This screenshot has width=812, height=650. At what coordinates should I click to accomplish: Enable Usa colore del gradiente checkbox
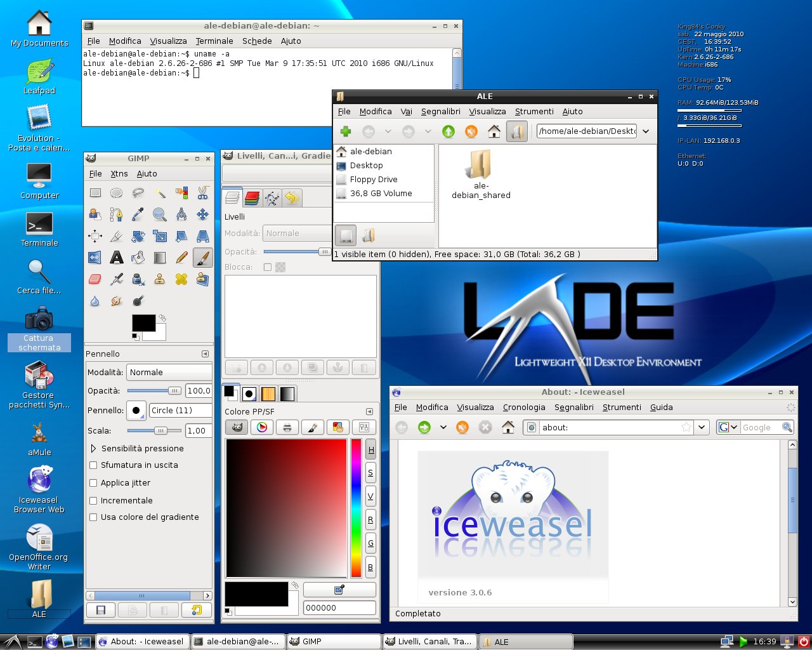(x=93, y=517)
